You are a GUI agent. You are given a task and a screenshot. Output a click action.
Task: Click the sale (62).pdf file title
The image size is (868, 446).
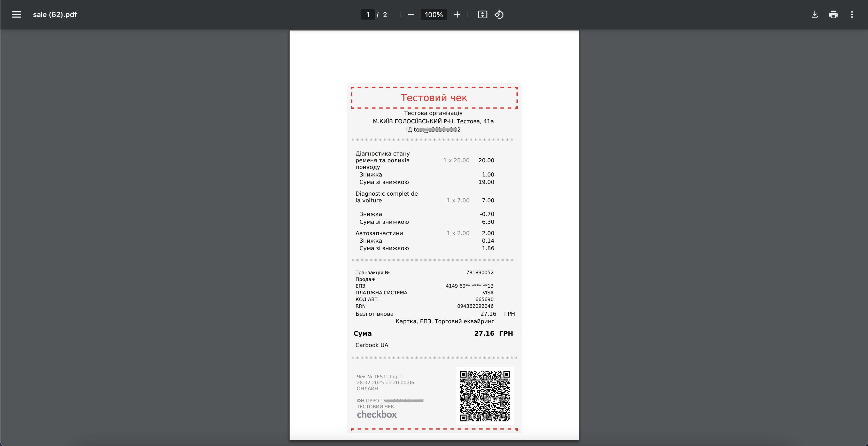(x=55, y=14)
